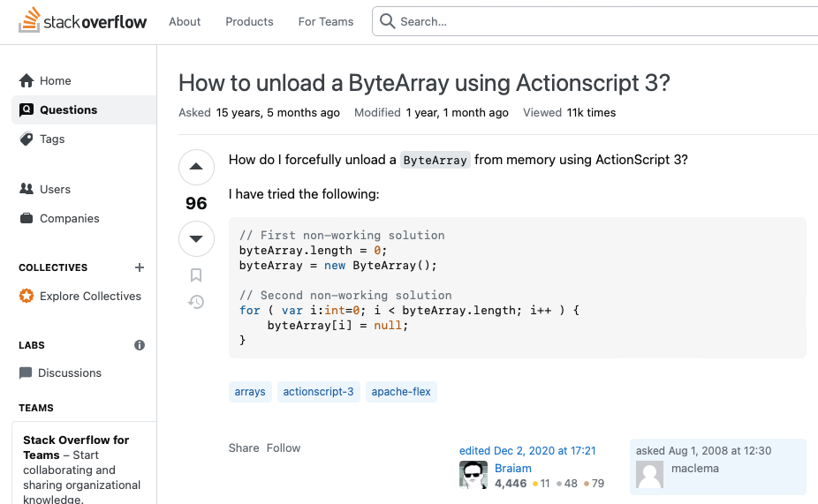
Task: Click the Stack Overflow logo
Action: click(83, 21)
